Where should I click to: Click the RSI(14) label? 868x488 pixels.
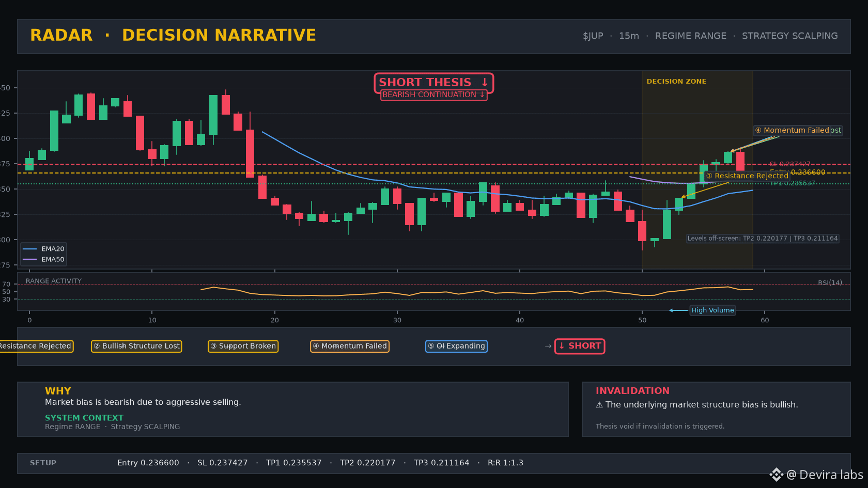point(830,283)
